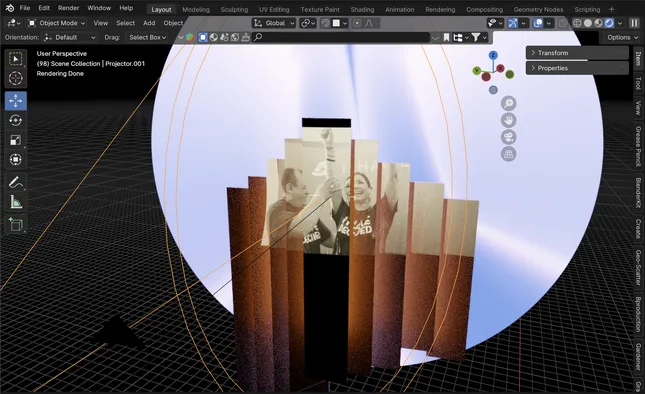Screen dimensions: 645x394
Task: Switch to the Geometry Nodes workspace tab
Action: pos(538,9)
